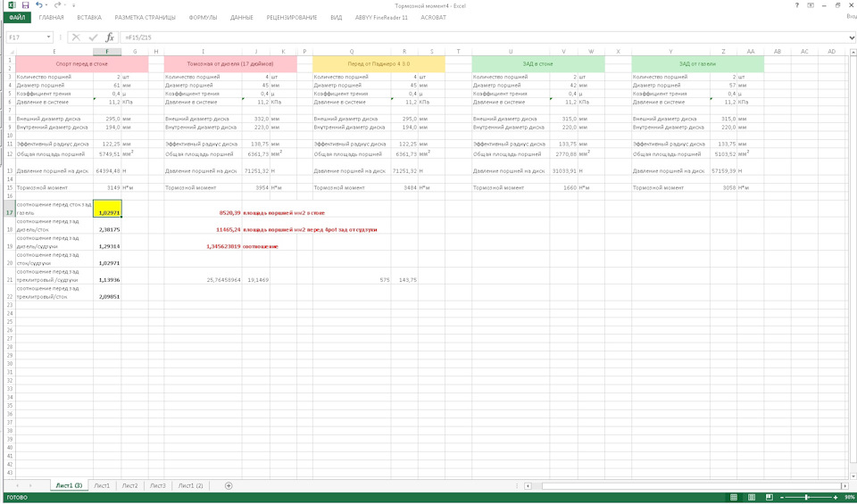Screen dimensions: 857x504
Task: Open the ФОРМУЛЫ ribbon tab
Action: pyautogui.click(x=203, y=17)
